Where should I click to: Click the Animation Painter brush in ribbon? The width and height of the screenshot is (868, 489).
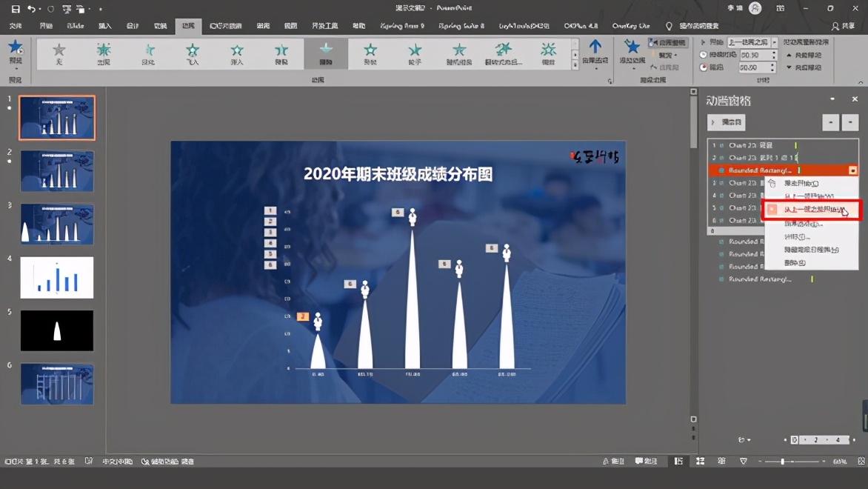click(x=664, y=67)
